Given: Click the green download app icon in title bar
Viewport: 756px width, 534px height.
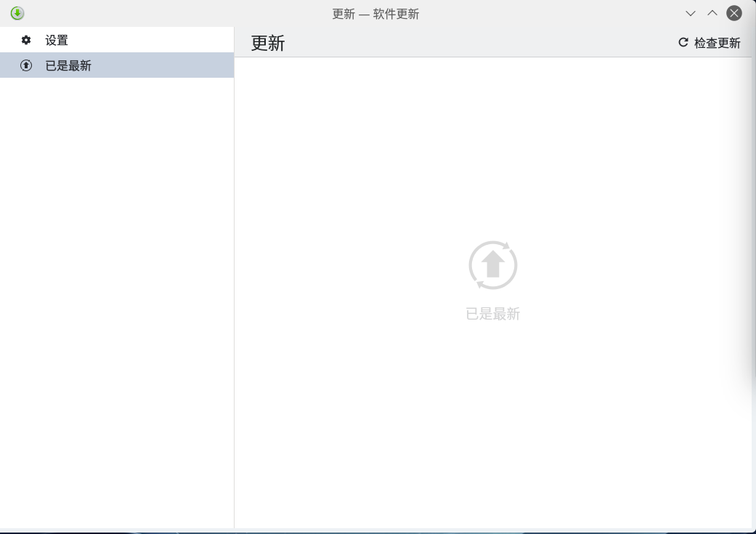Looking at the screenshot, I should [x=17, y=13].
